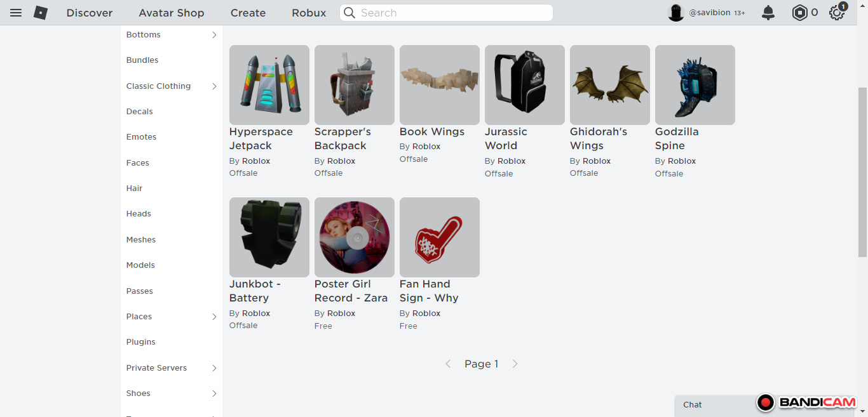Select Emotes in the sidebar
This screenshot has height=417, width=868.
(x=141, y=137)
